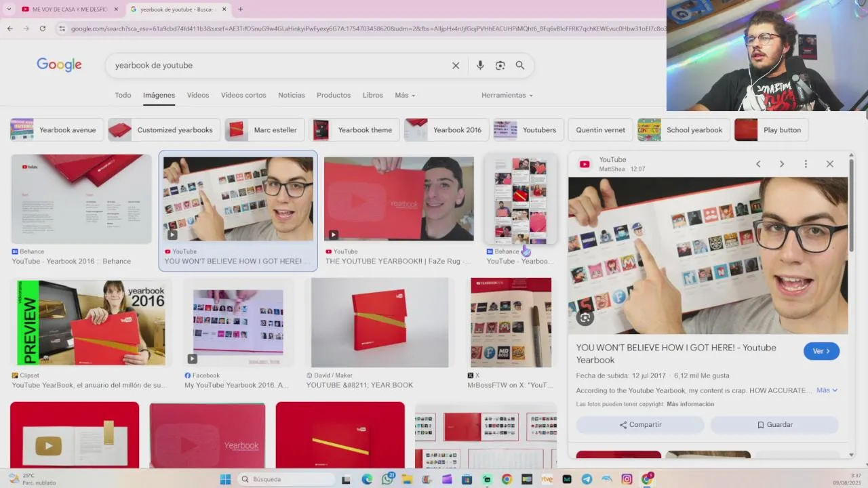
Task: Select the Marc esteller chip
Action: click(x=265, y=130)
